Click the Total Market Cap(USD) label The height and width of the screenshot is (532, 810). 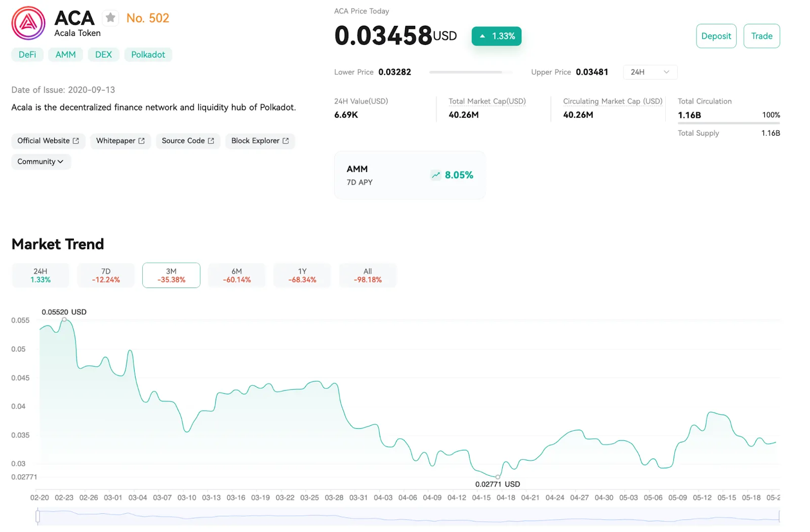coord(487,101)
